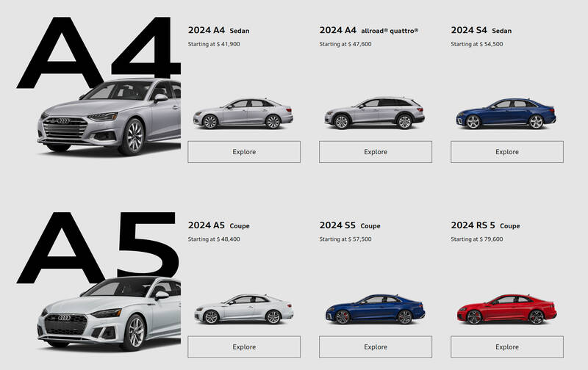Click the '2024 S4 Sedan' heading

[x=481, y=30]
